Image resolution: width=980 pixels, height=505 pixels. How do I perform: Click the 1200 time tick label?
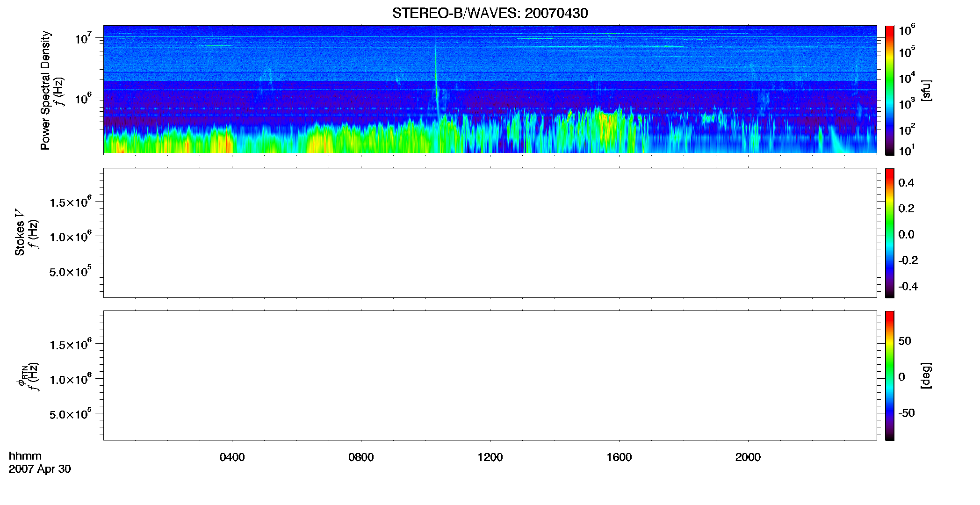click(x=490, y=457)
